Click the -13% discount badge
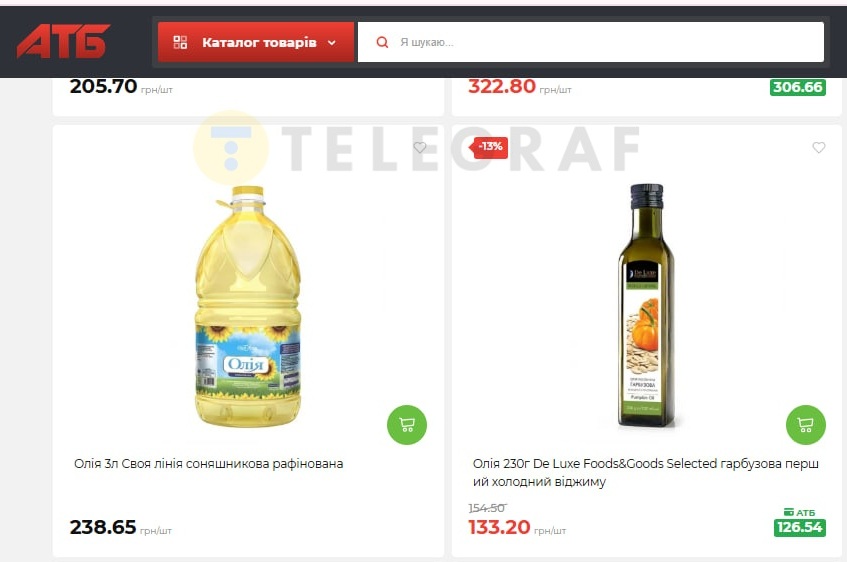The width and height of the screenshot is (847, 562). [489, 147]
